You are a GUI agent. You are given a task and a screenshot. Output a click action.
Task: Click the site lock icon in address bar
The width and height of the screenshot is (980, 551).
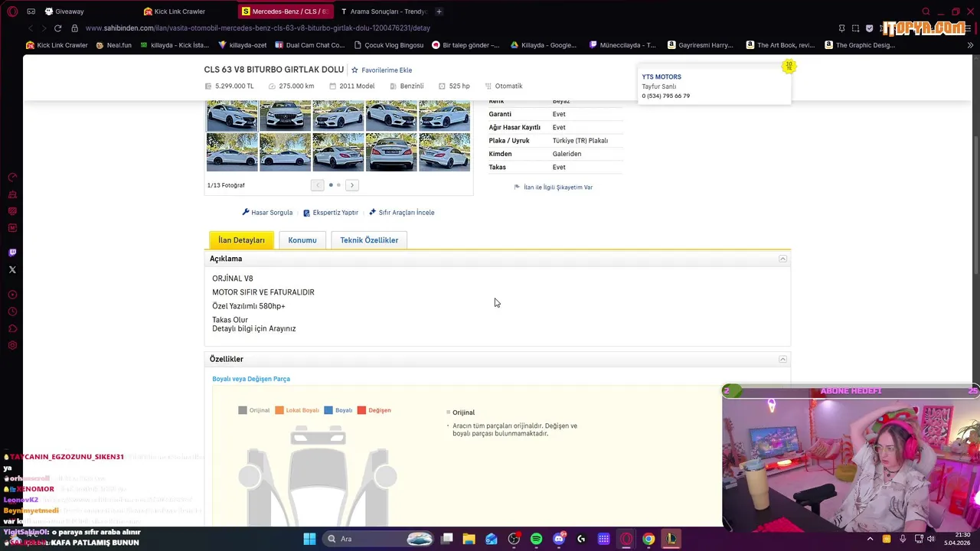click(x=74, y=28)
